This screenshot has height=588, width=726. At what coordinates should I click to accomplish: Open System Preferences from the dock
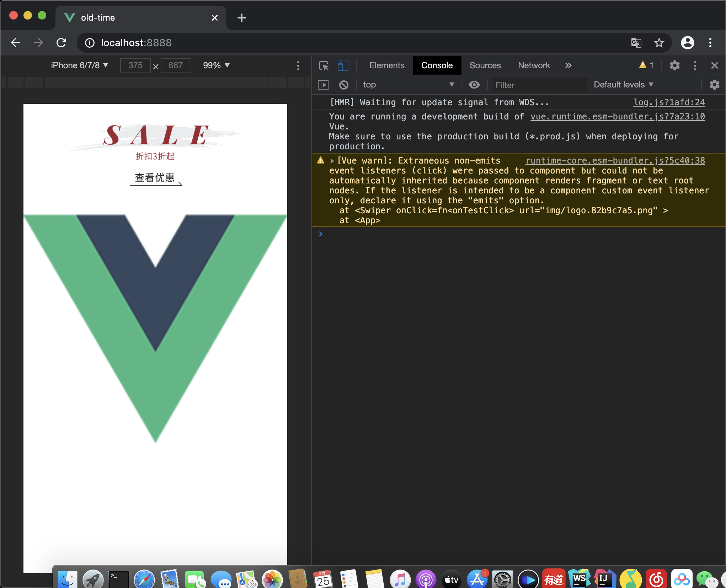[503, 579]
